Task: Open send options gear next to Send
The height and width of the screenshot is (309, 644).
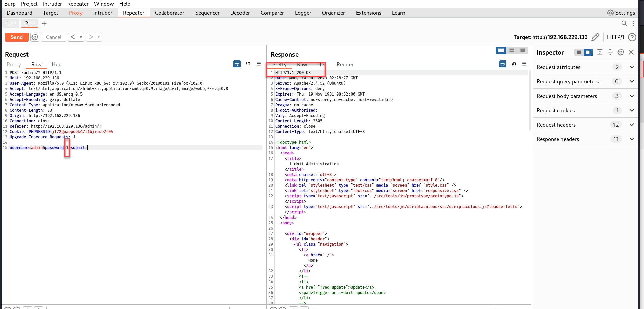Action: (35, 37)
